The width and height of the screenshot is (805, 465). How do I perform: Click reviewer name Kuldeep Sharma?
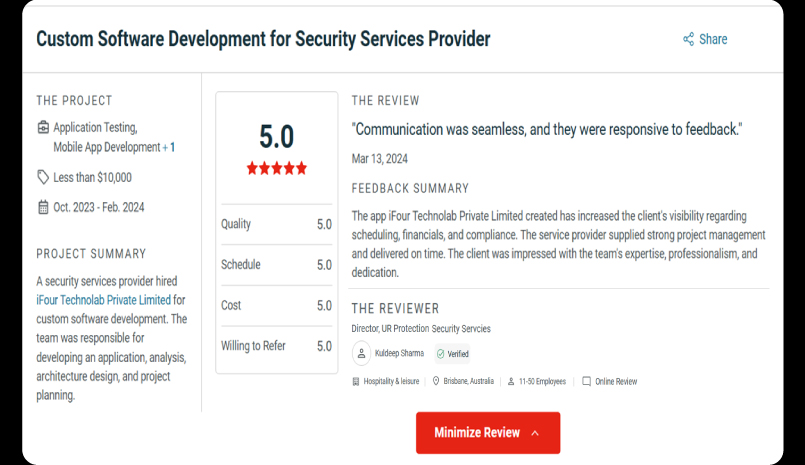(x=400, y=353)
